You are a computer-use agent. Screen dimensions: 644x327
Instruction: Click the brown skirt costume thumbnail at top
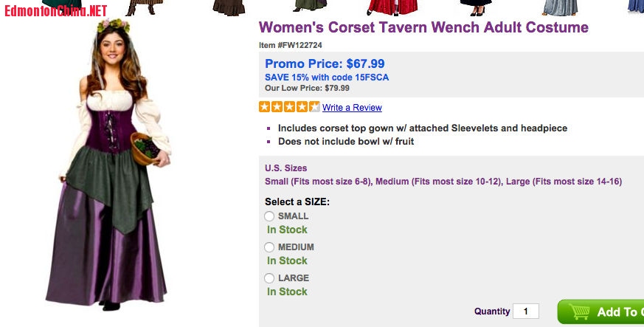pos(229,8)
